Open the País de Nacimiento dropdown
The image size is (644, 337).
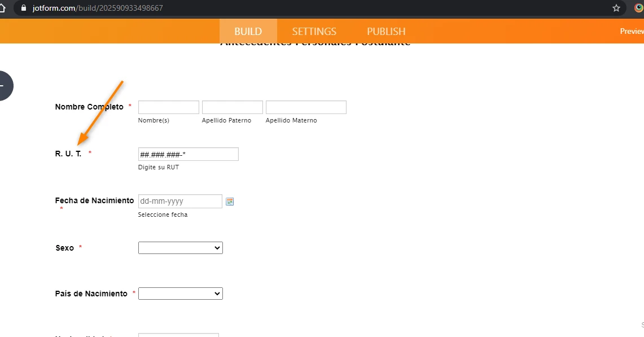click(180, 294)
